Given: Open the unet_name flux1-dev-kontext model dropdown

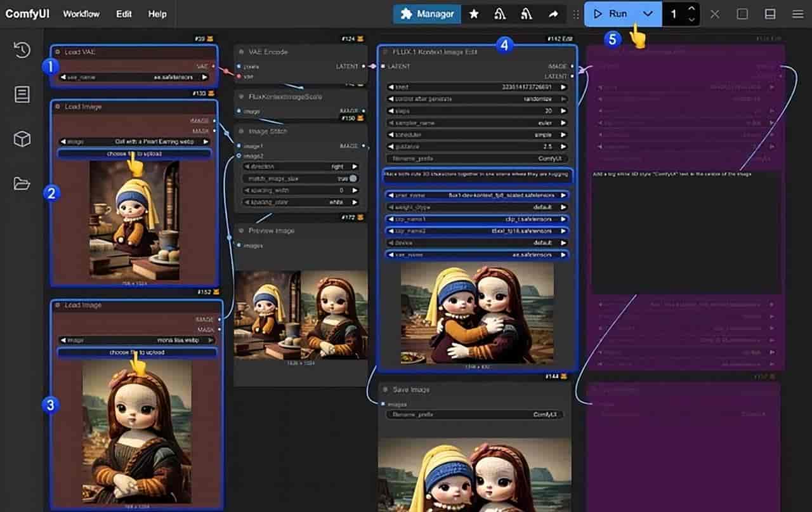Looking at the screenshot, I should pyautogui.click(x=478, y=195).
